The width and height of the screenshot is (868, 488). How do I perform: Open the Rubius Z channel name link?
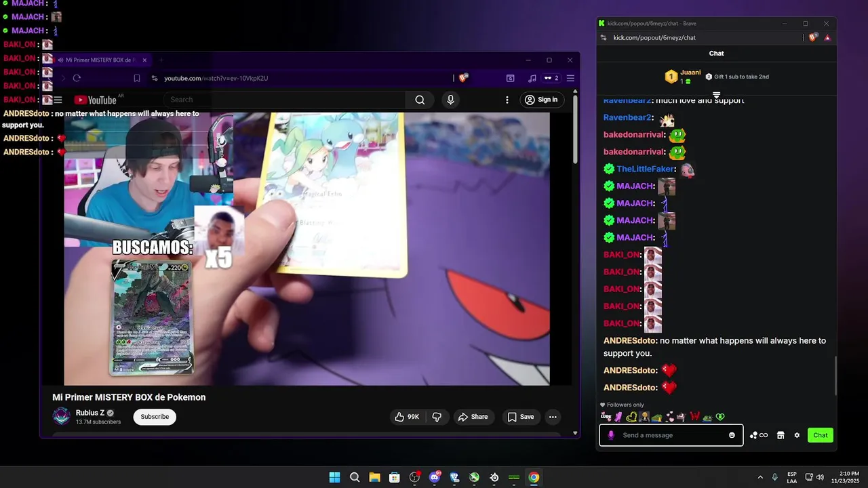pos(90,413)
